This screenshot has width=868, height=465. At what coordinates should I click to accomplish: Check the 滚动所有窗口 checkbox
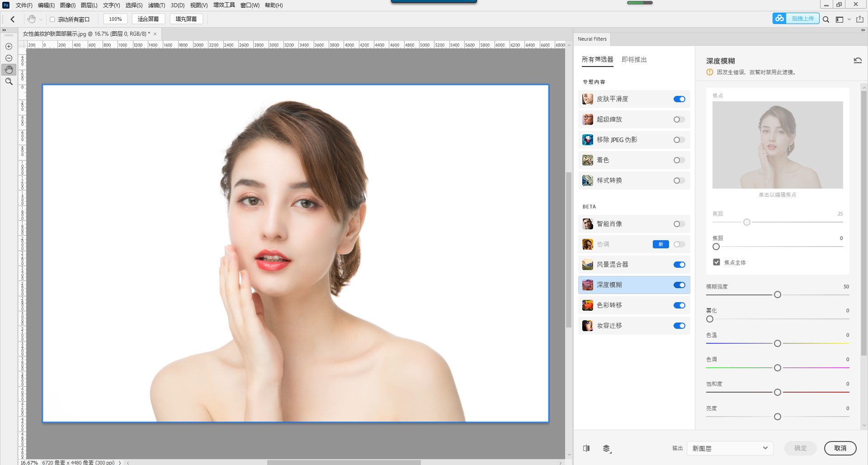click(x=52, y=19)
